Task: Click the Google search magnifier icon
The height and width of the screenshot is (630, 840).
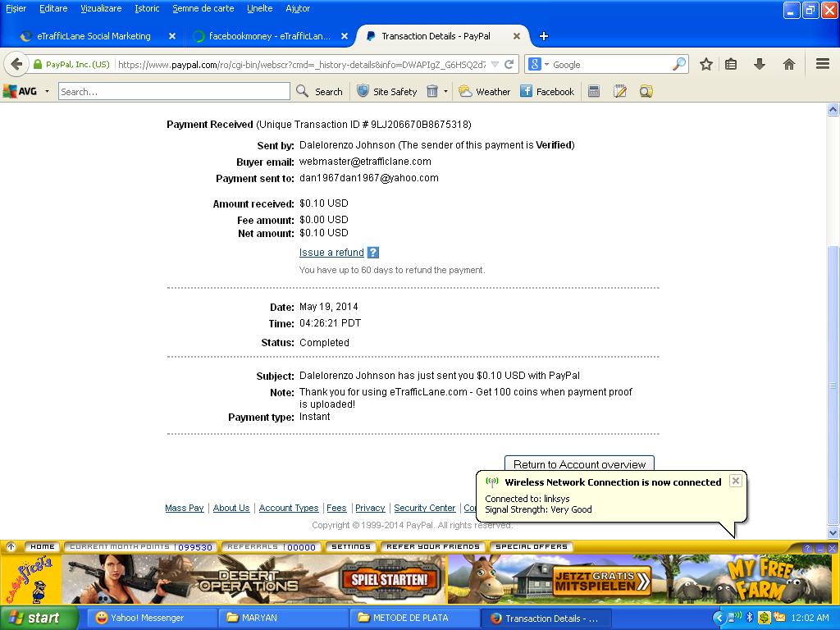Action: (678, 64)
